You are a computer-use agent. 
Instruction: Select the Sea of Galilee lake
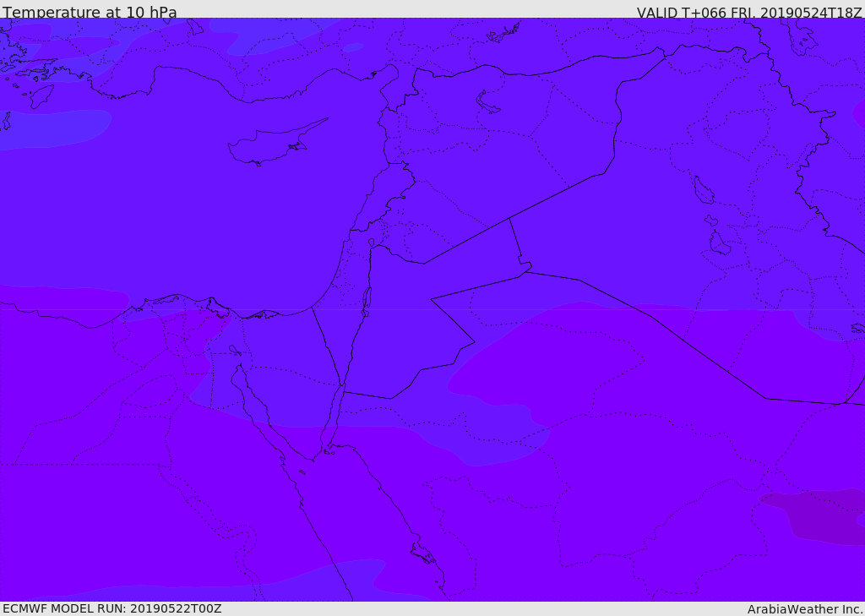point(371,243)
